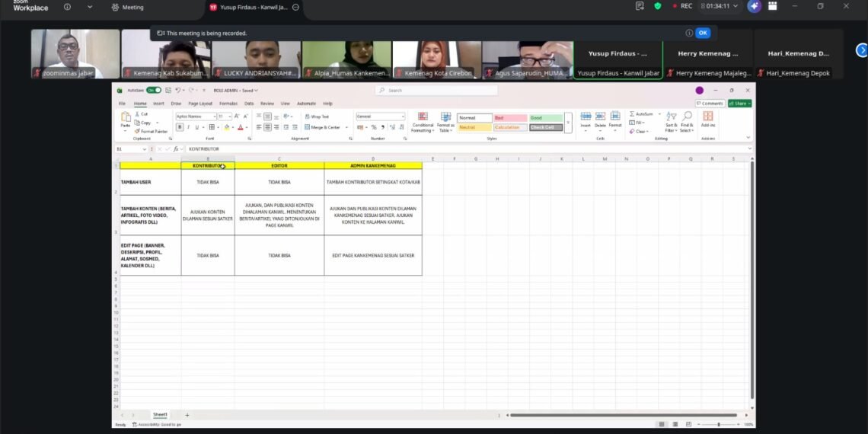Open the Zoom Meeting tab
Image resolution: width=868 pixels, height=434 pixels.
tap(127, 7)
